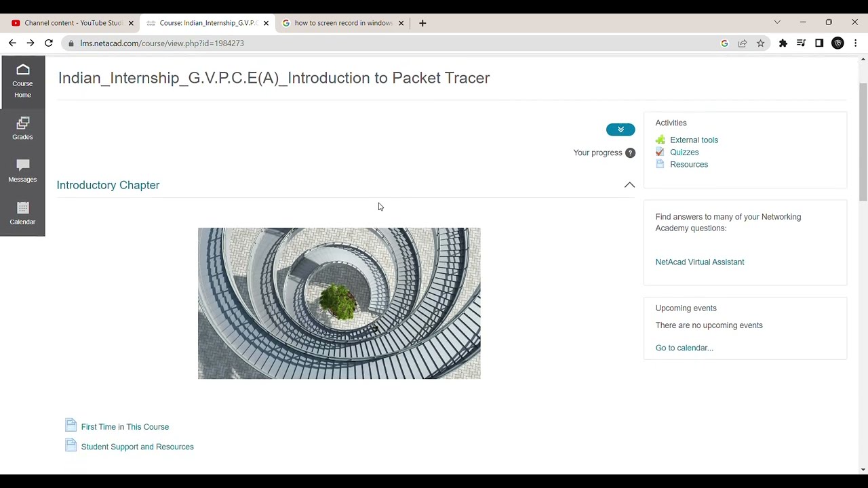Close the netacad Course tab

266,23
